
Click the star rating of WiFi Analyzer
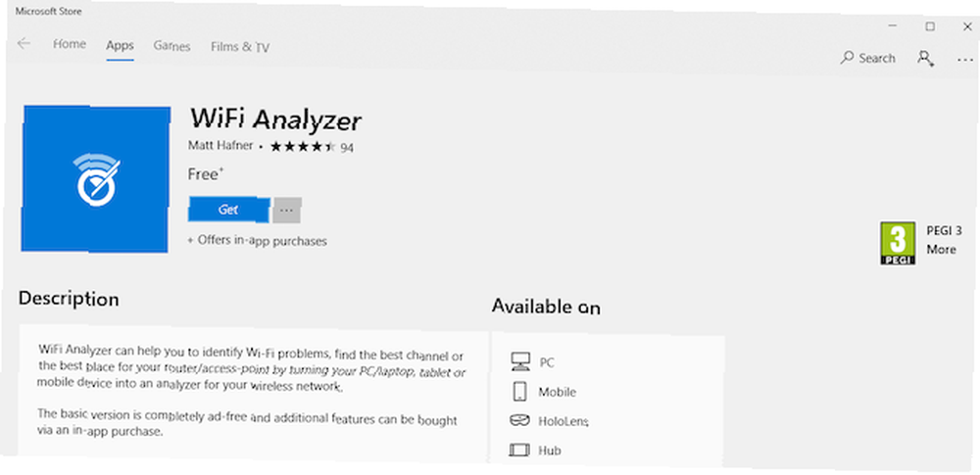point(303,147)
